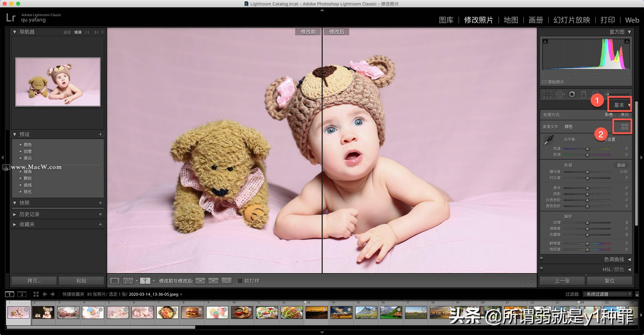Click the 饱和度 saturation slider handle
This screenshot has width=644, height=335.
587,249
